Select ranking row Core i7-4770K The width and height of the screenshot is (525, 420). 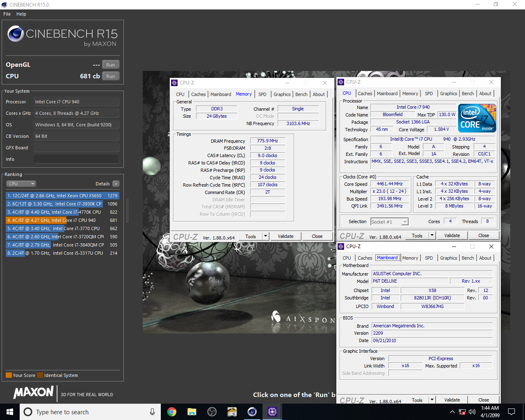pos(62,212)
